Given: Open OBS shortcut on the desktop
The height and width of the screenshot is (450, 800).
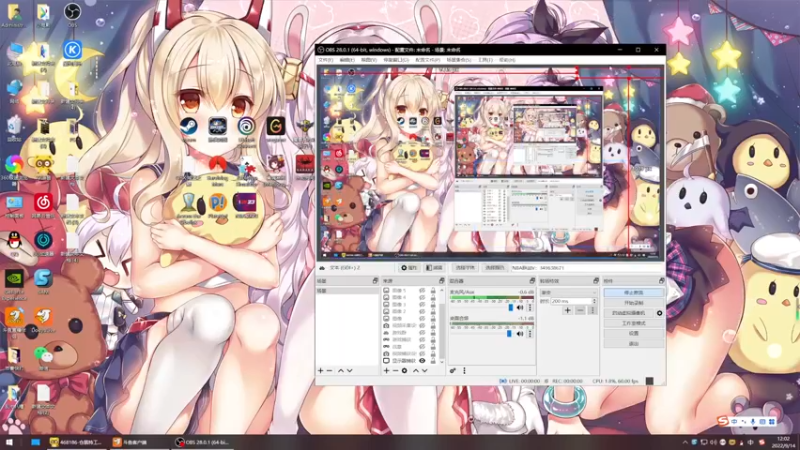Looking at the screenshot, I should coord(72,14).
